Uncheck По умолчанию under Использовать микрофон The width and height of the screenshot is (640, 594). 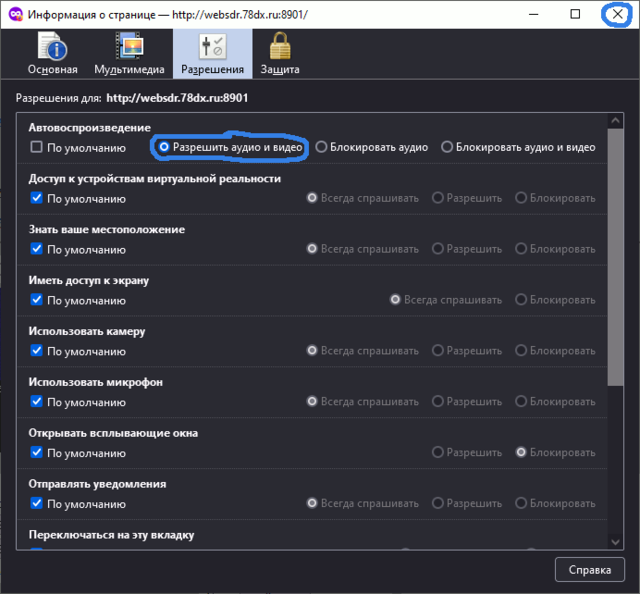[x=37, y=401]
